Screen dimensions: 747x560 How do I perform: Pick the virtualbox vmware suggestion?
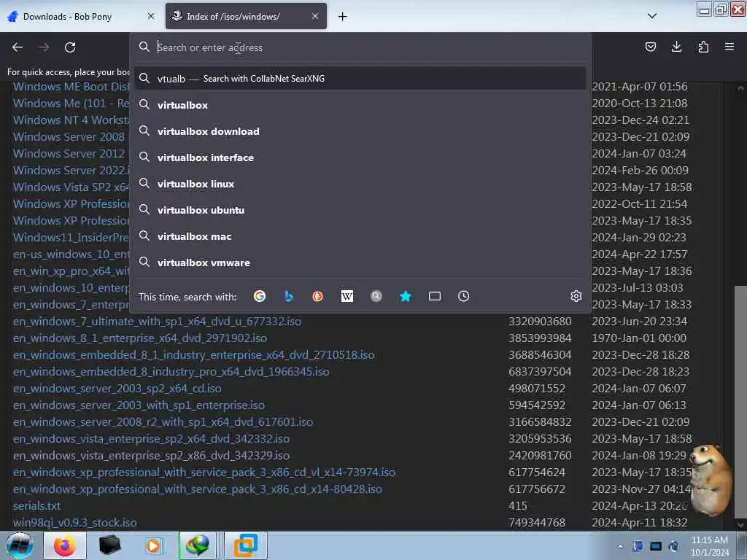(x=360, y=262)
